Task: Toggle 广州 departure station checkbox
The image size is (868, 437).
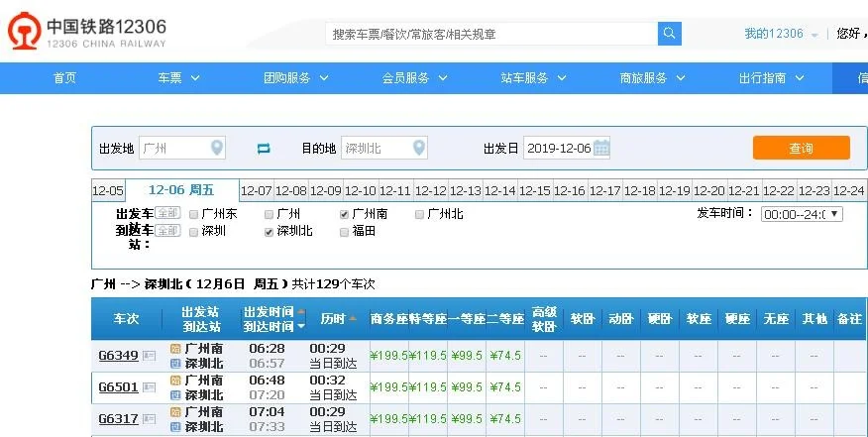Action: [270, 214]
